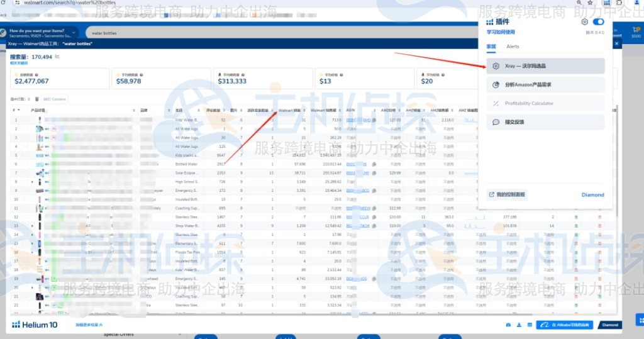Open Profitability Calculator entry
This screenshot has height=339, width=644.
point(545,103)
